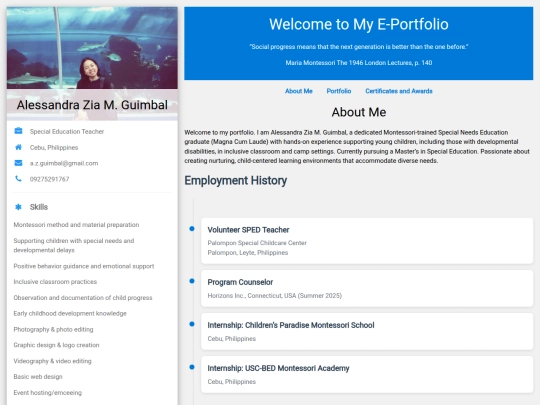This screenshot has width=540, height=405.
Task: Select the Internship: USC-BED Montessori Academy card
Action: click(x=367, y=374)
